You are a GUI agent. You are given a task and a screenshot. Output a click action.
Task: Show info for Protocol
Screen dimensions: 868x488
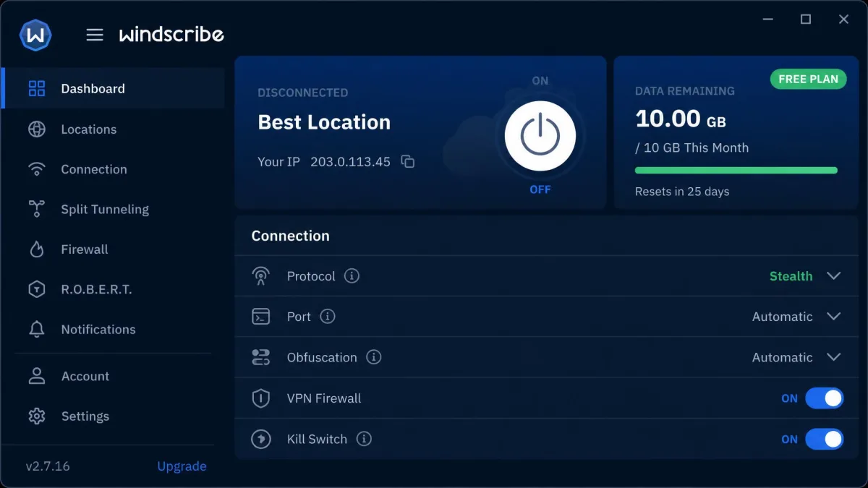coord(352,276)
